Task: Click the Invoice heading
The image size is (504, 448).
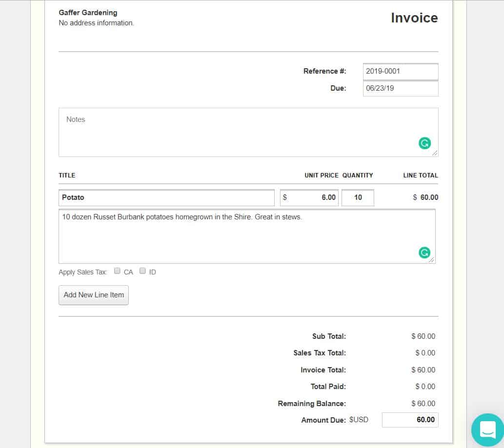Action: pos(414,18)
